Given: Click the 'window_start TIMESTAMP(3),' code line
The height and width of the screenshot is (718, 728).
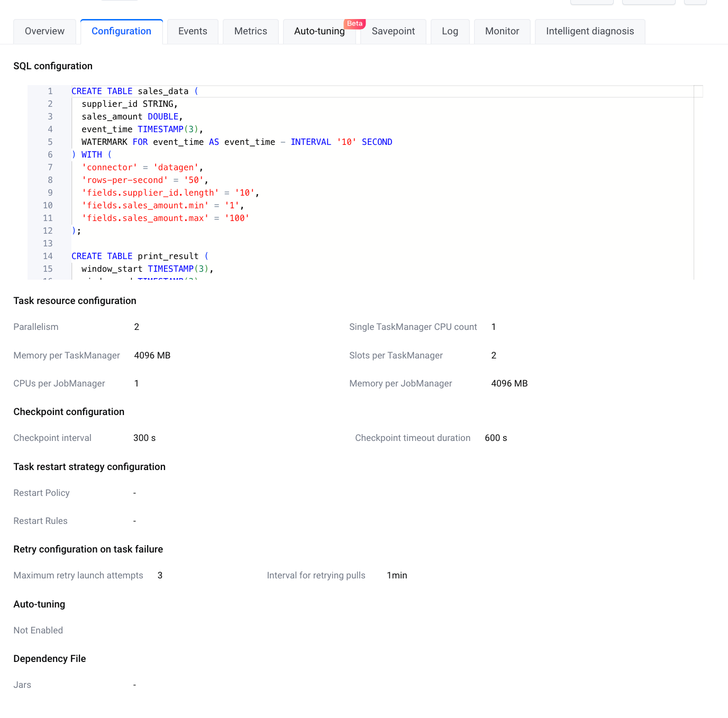Looking at the screenshot, I should (x=148, y=269).
